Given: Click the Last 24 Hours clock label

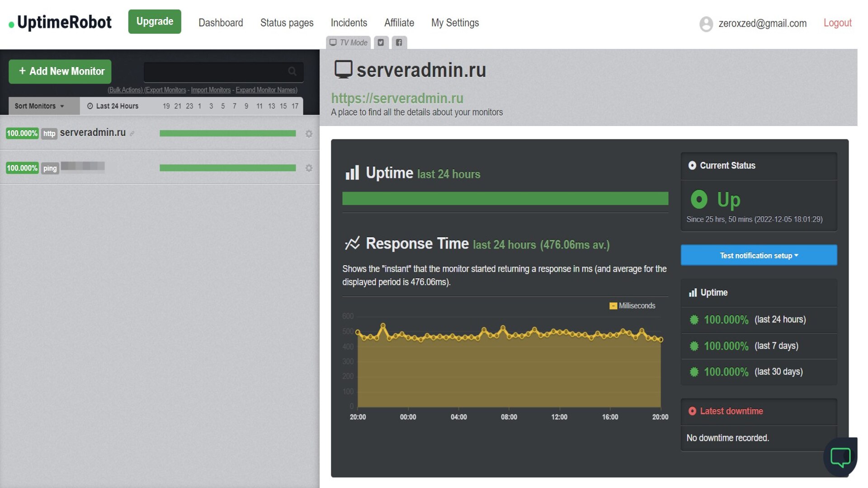Looking at the screenshot, I should (113, 106).
